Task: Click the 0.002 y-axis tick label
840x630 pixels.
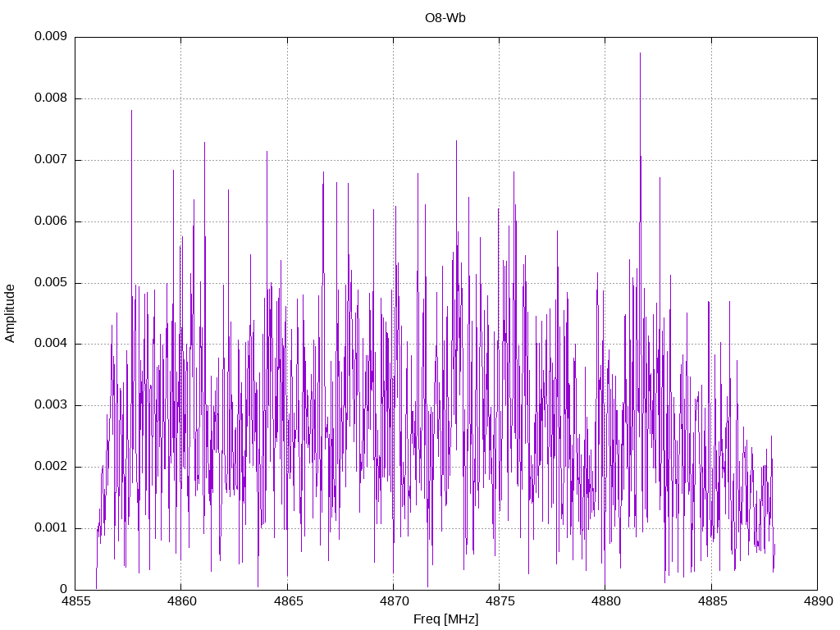Action: (50, 467)
